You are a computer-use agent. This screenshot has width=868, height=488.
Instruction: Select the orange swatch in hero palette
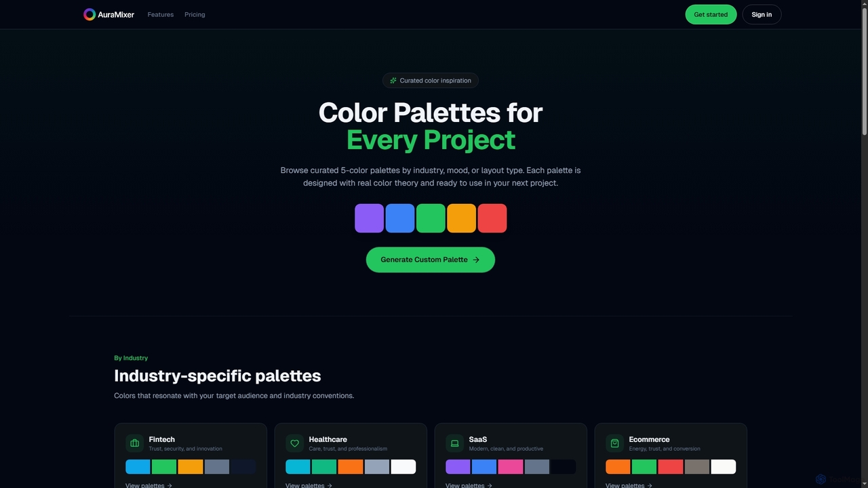(x=462, y=218)
